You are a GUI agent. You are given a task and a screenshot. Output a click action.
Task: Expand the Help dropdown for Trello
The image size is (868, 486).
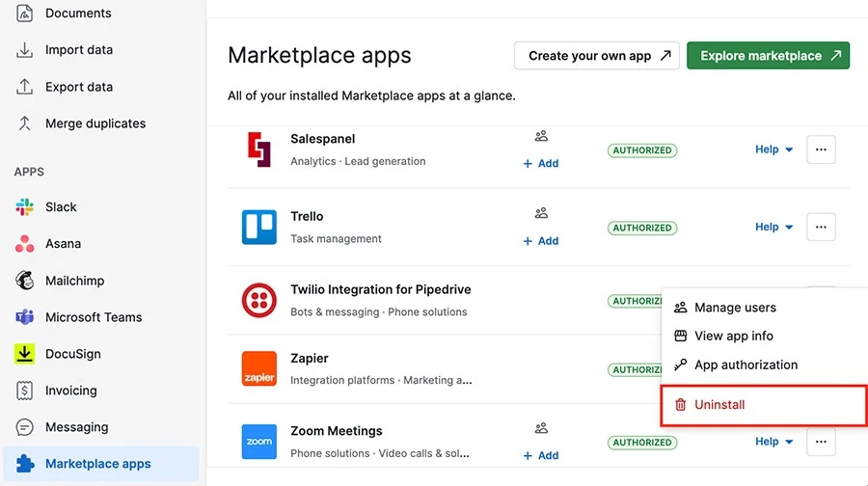coord(773,227)
